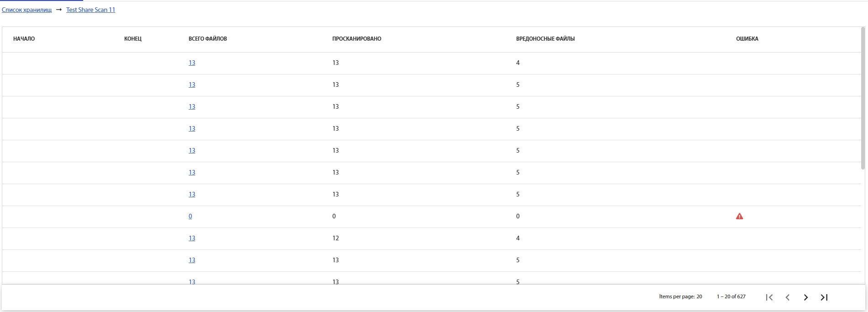Click the red error warning icon
Image resolution: width=868 pixels, height=312 pixels.
739,217
